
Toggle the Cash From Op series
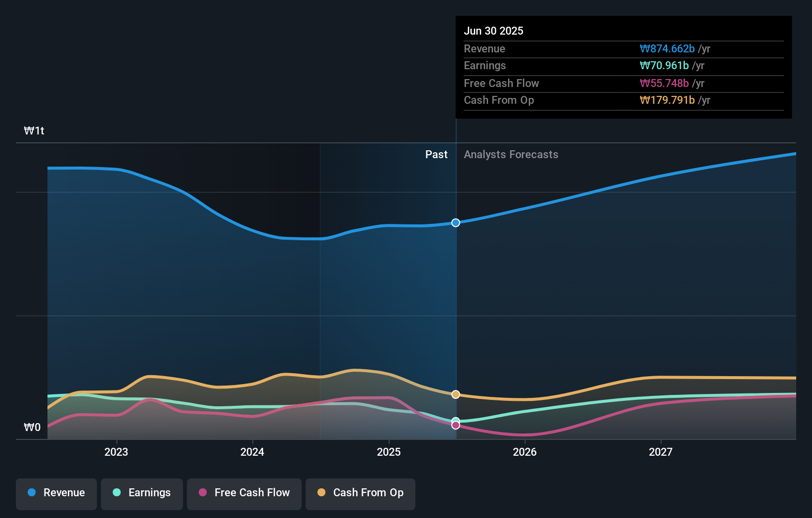click(x=360, y=494)
